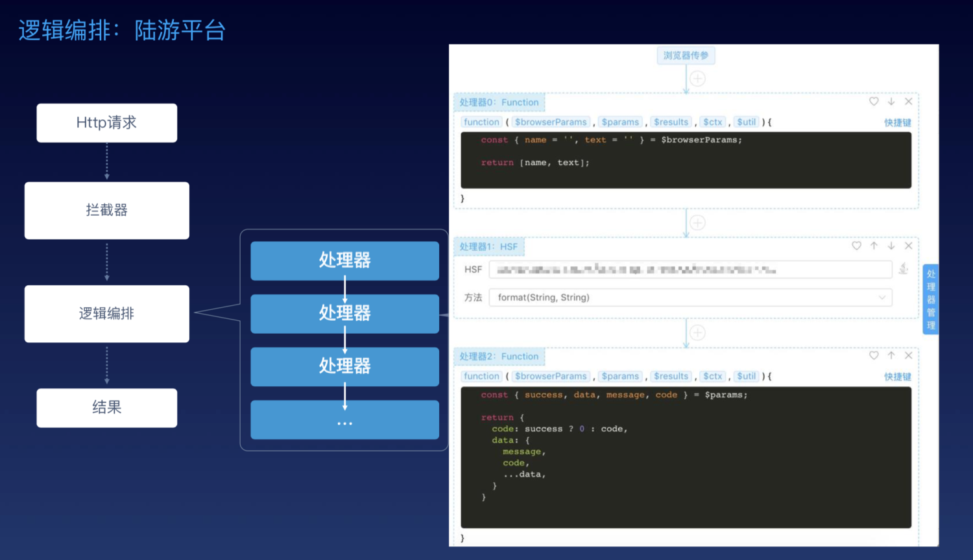Favorite 处理器1 HSF with heart icon

856,246
